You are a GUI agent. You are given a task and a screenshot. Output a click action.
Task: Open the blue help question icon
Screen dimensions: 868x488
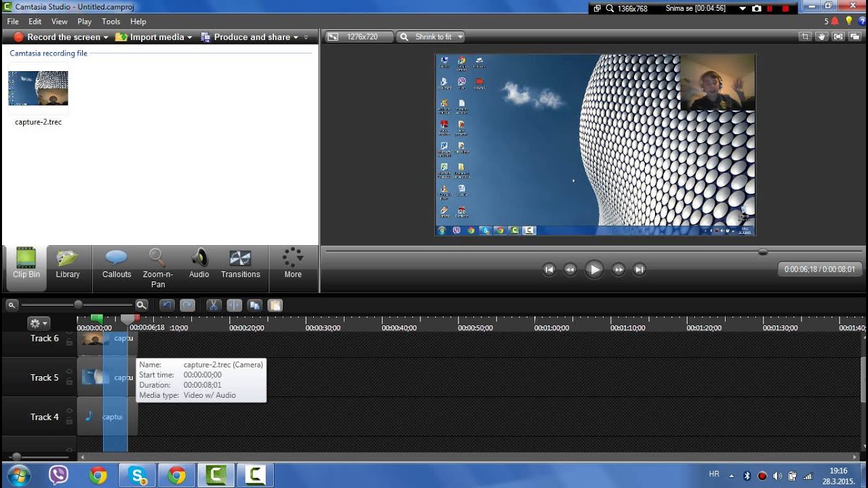click(862, 21)
